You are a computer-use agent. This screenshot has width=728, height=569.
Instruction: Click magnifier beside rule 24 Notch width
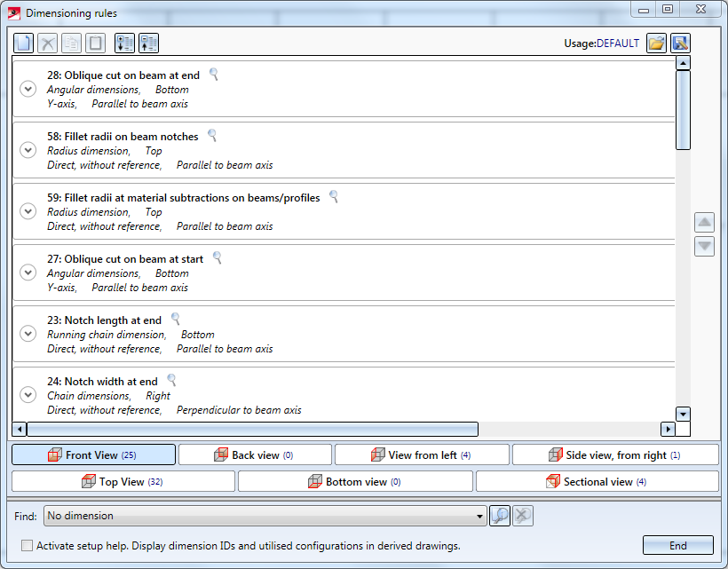pos(171,381)
